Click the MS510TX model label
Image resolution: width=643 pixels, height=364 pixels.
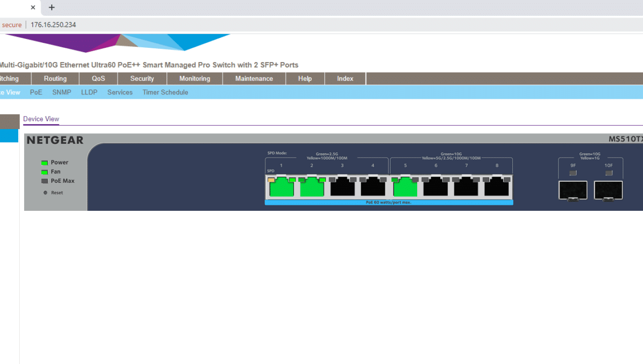(625, 139)
